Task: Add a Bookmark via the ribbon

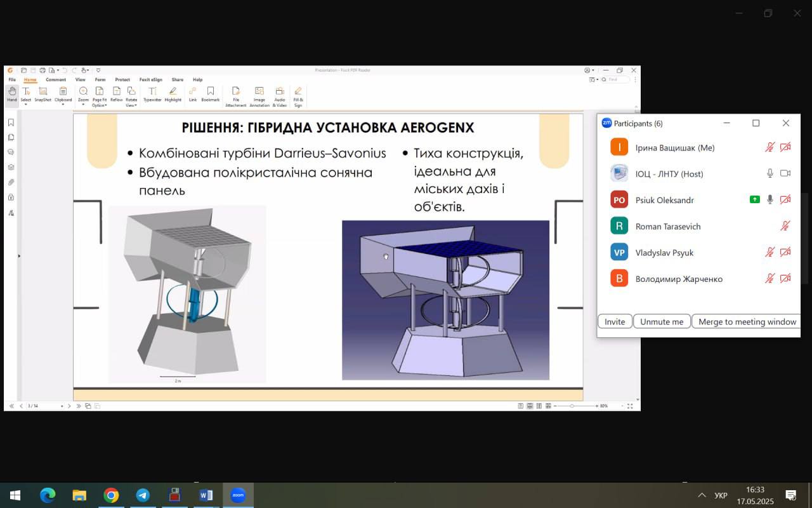Action: tap(211, 95)
